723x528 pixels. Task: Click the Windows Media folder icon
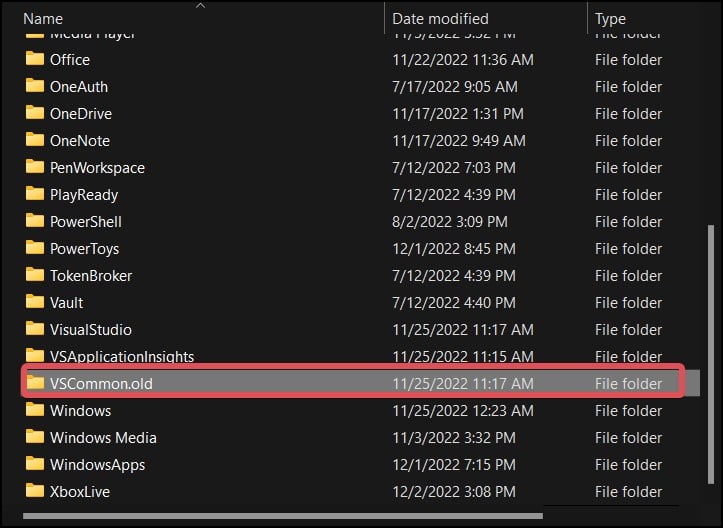pos(35,437)
